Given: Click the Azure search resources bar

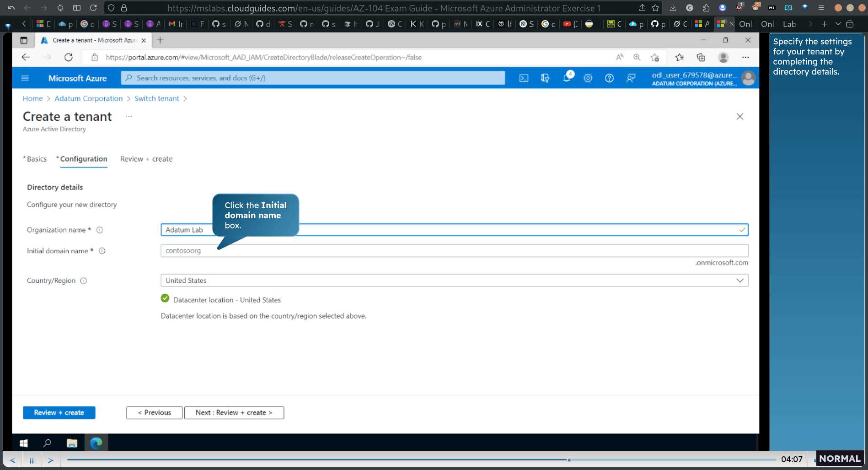Looking at the screenshot, I should pos(313,78).
